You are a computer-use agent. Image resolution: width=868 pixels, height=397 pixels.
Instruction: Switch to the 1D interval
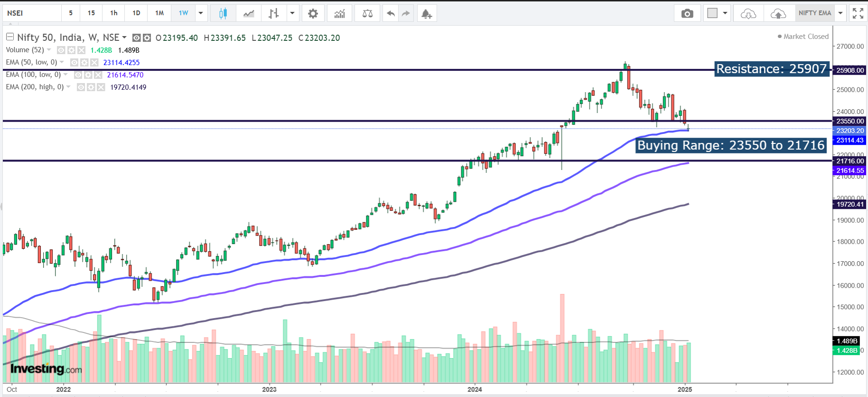136,13
